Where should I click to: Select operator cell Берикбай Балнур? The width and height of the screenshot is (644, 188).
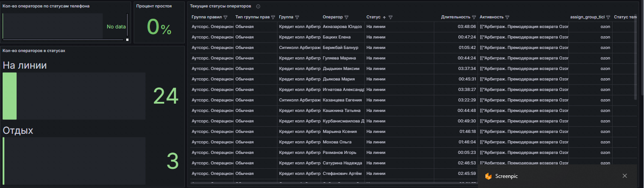343,48
